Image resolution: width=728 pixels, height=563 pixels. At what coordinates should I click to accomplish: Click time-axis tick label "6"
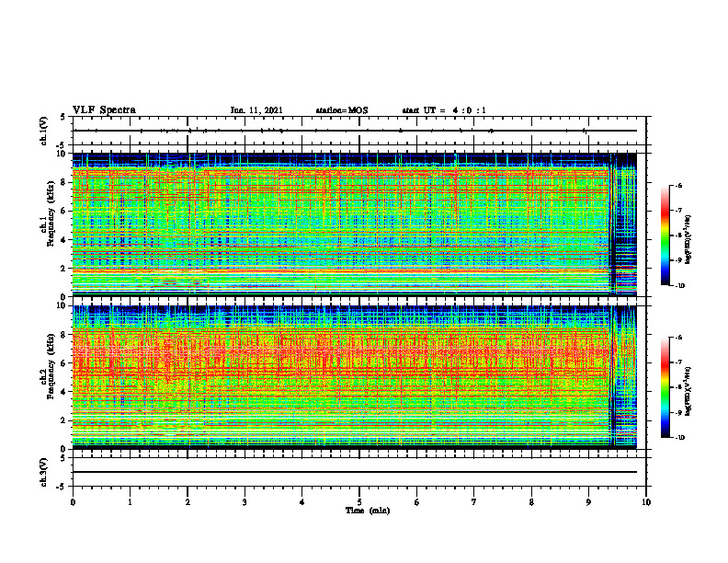pyautogui.click(x=417, y=502)
